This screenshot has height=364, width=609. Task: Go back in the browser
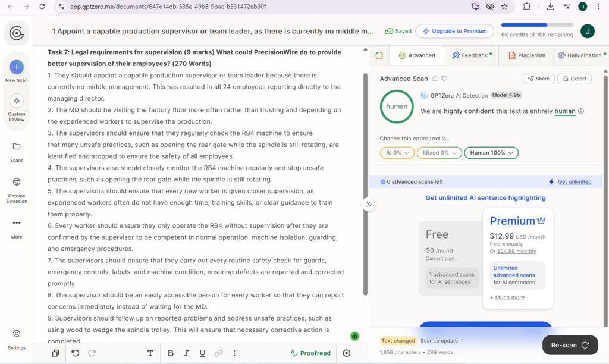10,6
